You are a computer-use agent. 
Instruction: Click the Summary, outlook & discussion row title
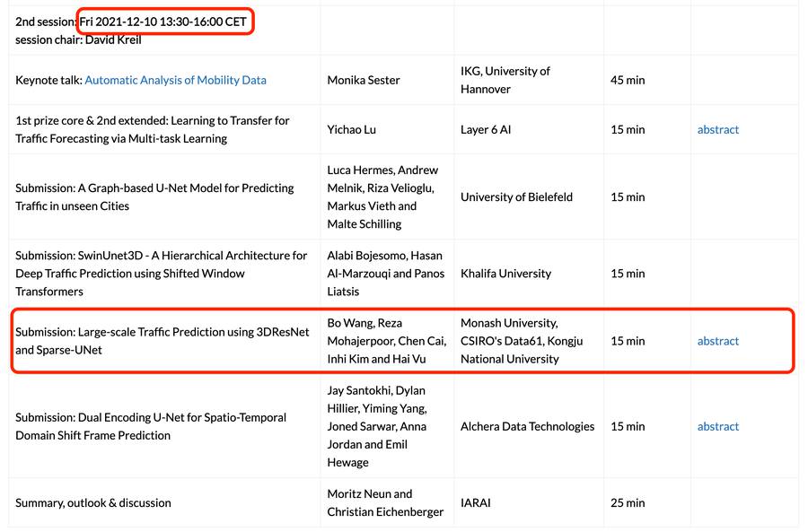93,502
